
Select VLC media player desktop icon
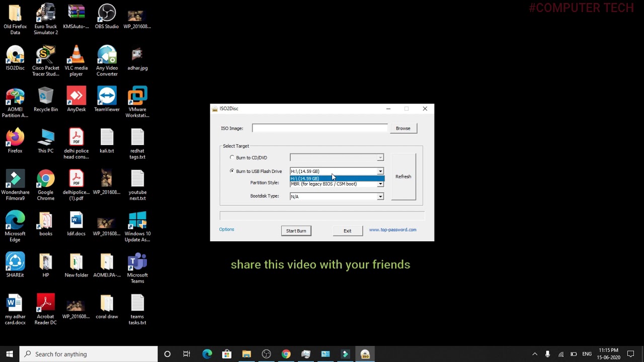(76, 61)
